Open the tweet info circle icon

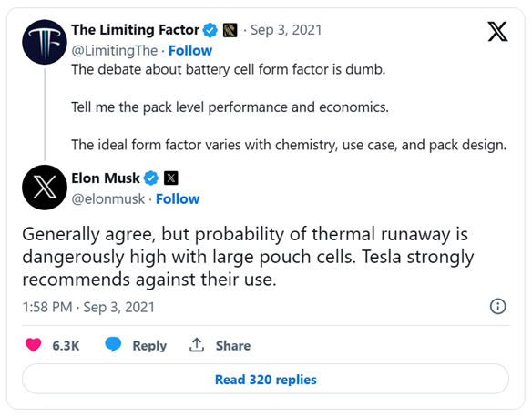[x=497, y=307]
